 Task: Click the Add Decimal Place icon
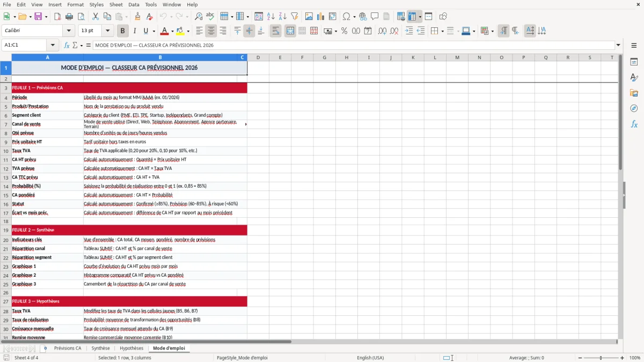click(382, 31)
